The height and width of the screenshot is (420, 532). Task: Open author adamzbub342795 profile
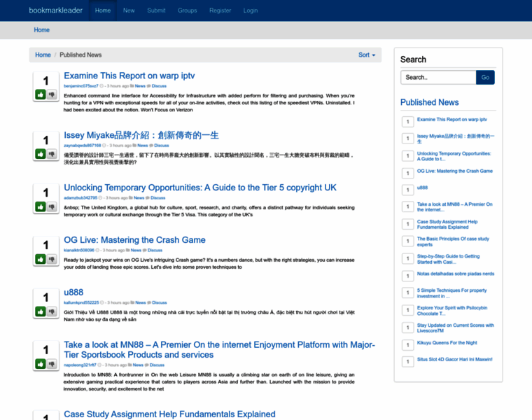[x=80, y=198]
